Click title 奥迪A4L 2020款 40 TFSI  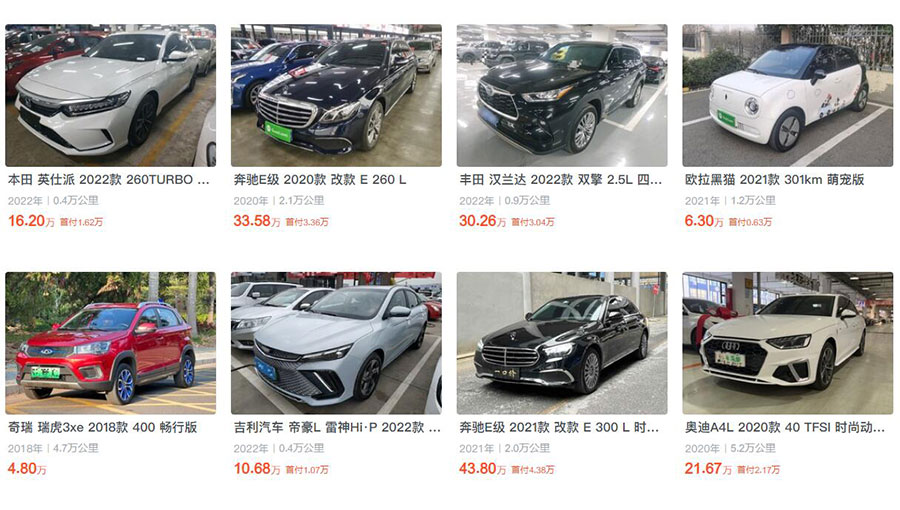click(785, 427)
